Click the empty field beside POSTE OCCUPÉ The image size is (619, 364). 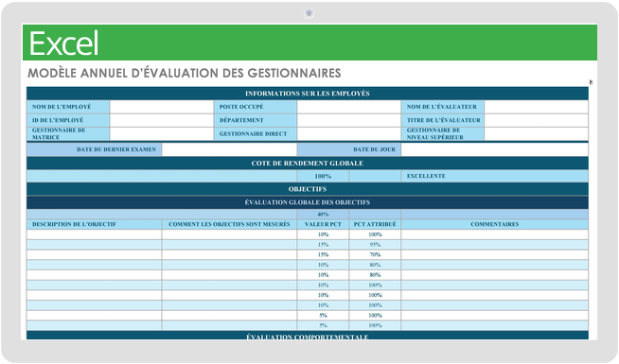tap(348, 107)
